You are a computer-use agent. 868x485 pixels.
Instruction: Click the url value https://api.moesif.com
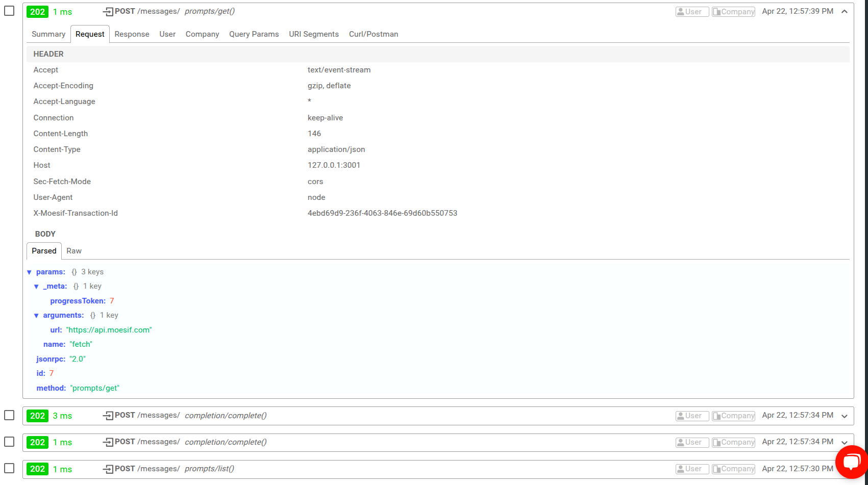click(x=109, y=329)
